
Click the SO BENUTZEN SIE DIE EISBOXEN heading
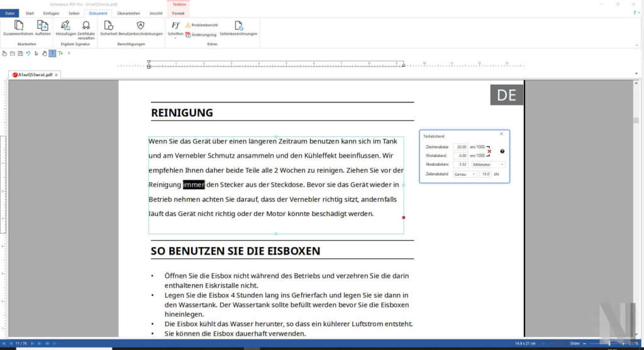point(235,251)
